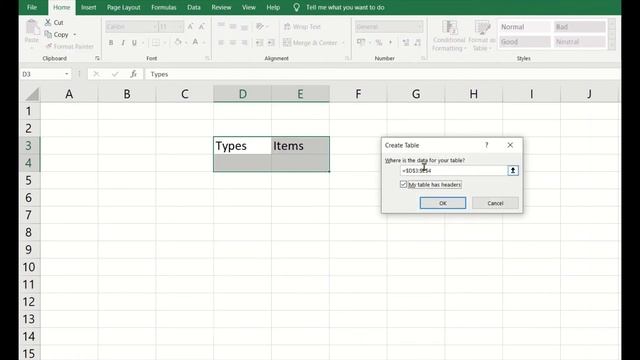Expand the Copy options arrow
The width and height of the screenshot is (640, 360).
tap(75, 35)
